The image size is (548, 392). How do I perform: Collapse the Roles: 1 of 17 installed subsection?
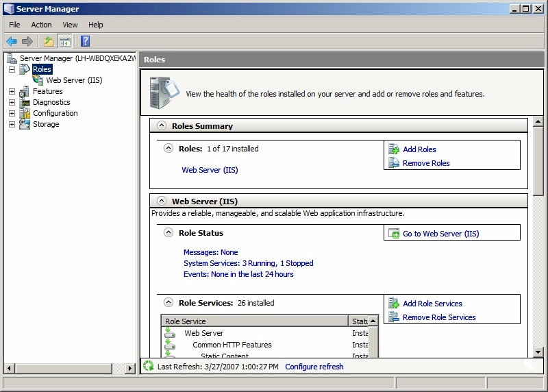click(169, 148)
